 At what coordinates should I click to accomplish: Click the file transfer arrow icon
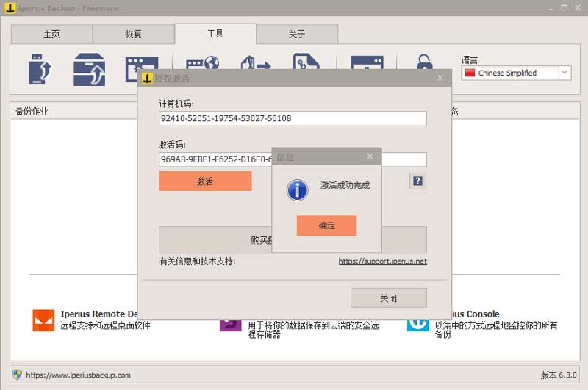255,62
